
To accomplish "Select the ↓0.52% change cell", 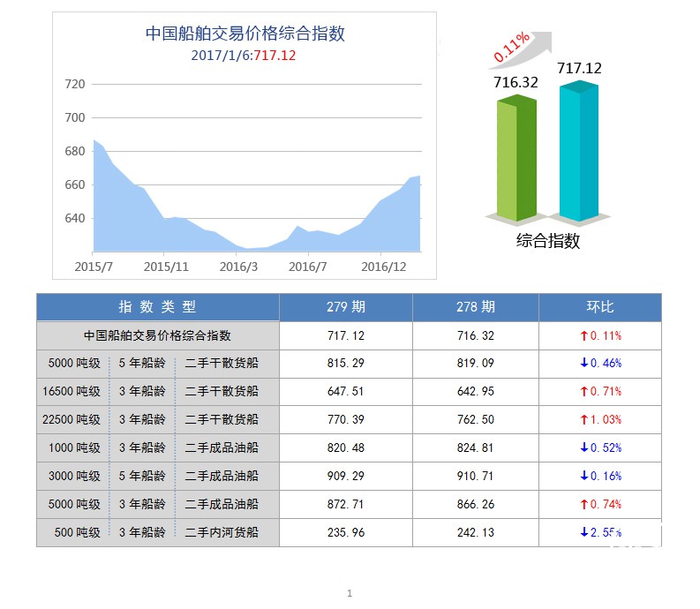I will [600, 447].
